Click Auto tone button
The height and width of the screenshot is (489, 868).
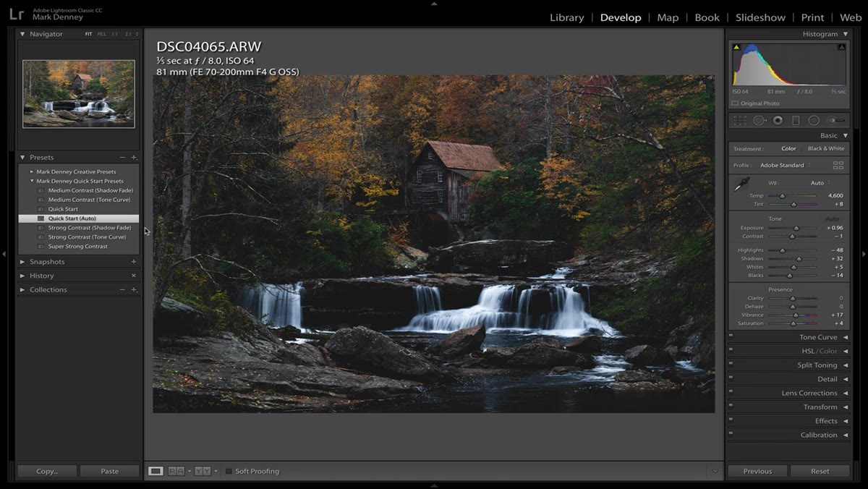click(832, 218)
